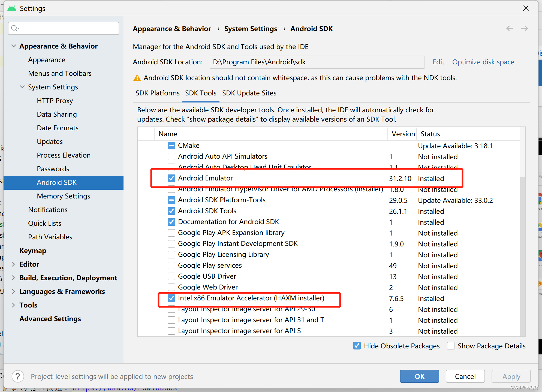Screen dimensions: 542x392
Task: Expand Build, Execution, Deployment section
Action: tap(13, 278)
